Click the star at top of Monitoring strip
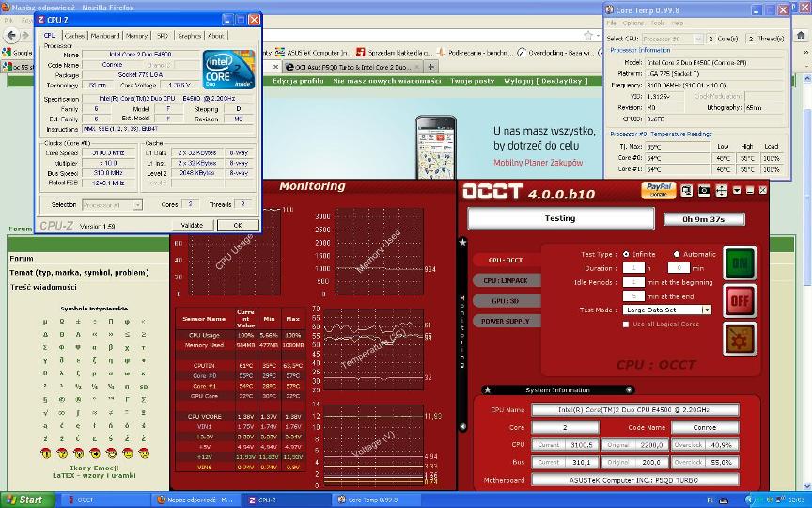The width and height of the screenshot is (812, 508). click(462, 242)
